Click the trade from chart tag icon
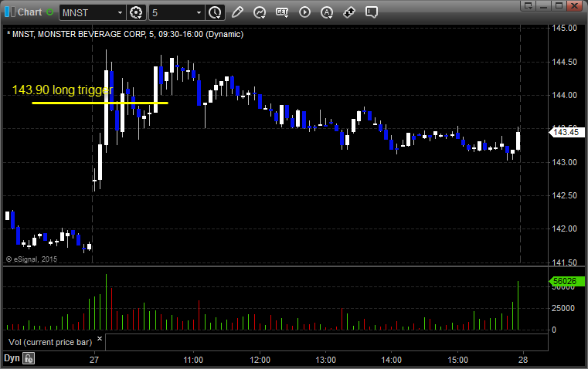 click(349, 12)
